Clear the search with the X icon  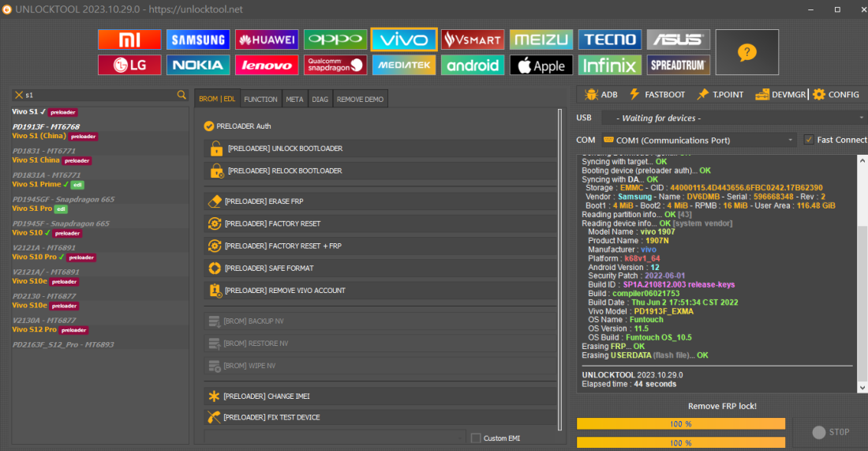pos(19,95)
